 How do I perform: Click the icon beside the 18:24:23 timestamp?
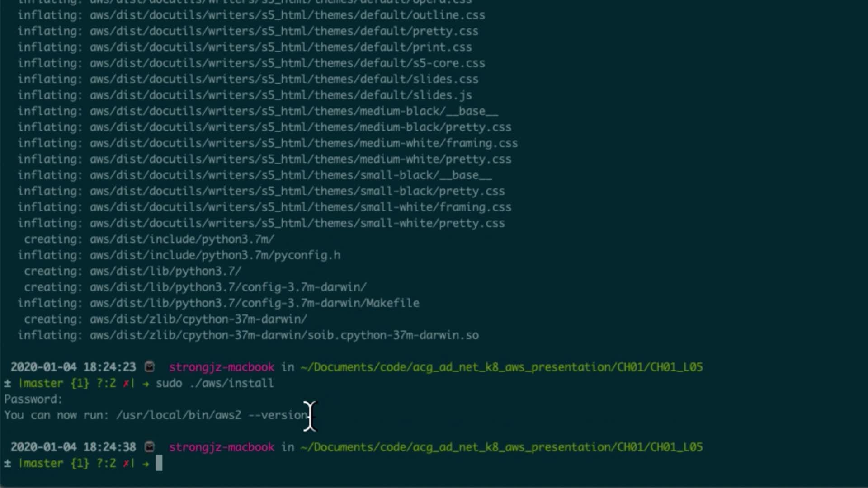pos(150,367)
